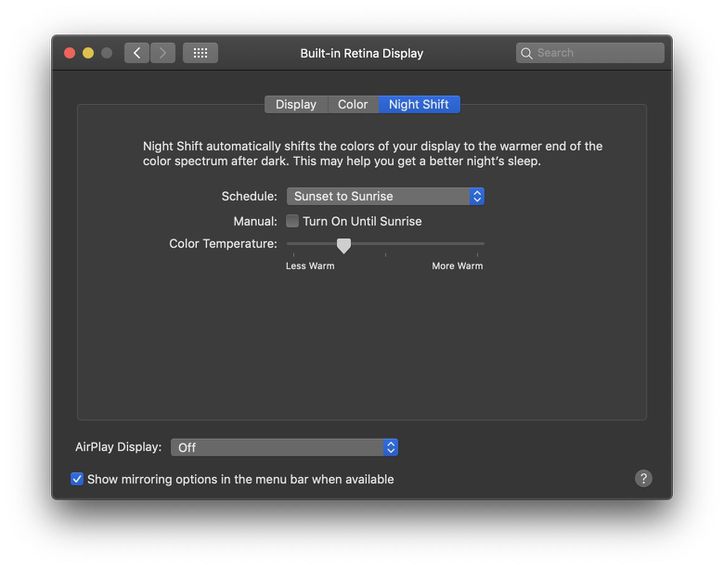Minimize the window with yellow button

tap(88, 53)
